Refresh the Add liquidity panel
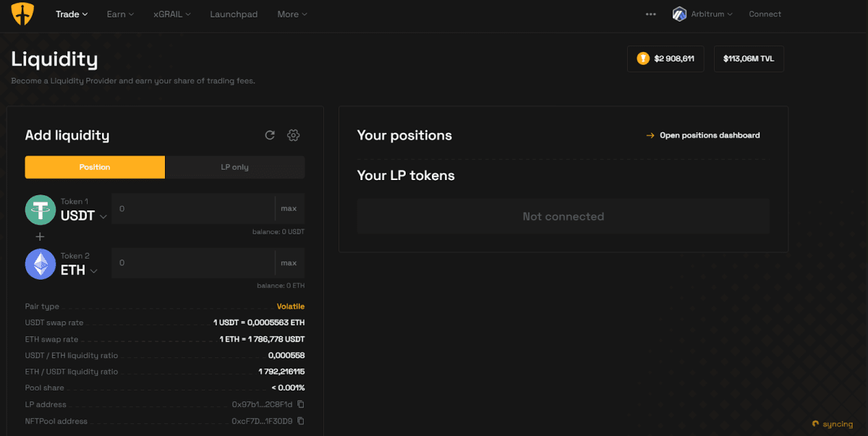Image resolution: width=868 pixels, height=436 pixels. click(270, 135)
